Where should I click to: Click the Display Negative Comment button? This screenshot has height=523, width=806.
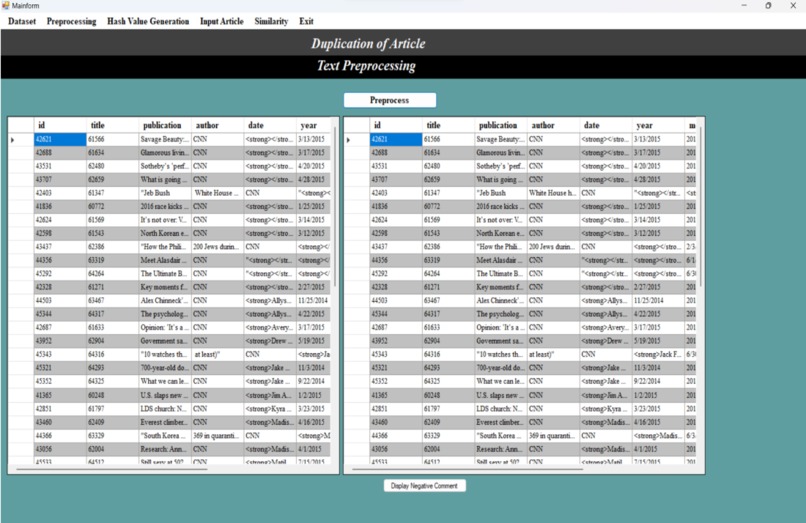point(424,485)
